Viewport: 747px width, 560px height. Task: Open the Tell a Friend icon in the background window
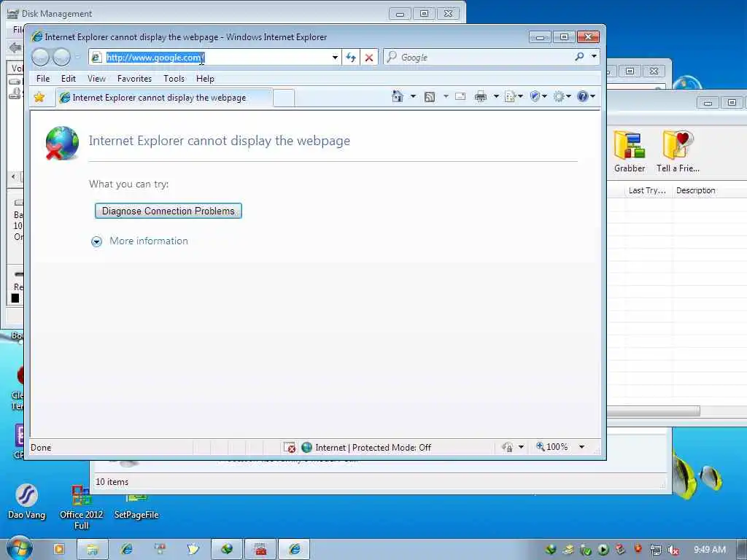(678, 152)
